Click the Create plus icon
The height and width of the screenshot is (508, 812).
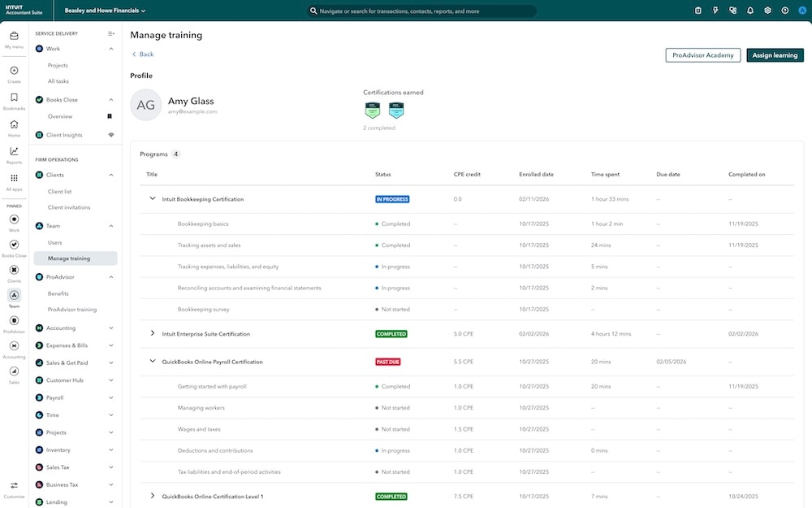[x=14, y=73]
